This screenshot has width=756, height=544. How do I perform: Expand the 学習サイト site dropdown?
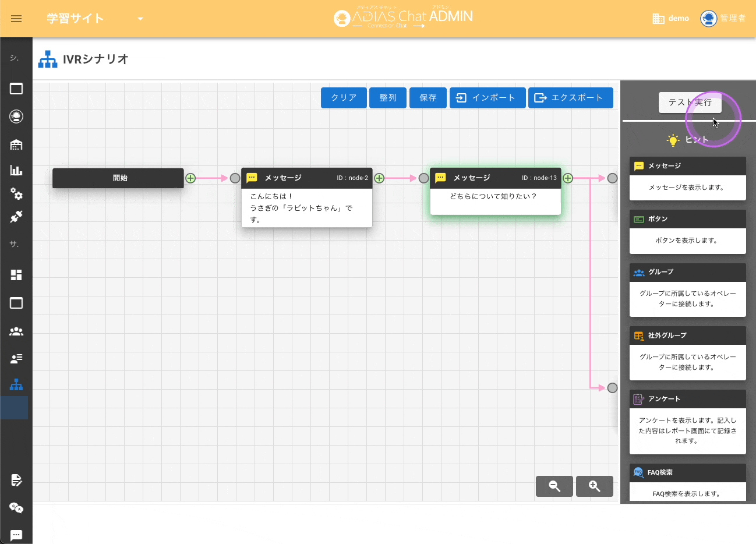point(140,19)
